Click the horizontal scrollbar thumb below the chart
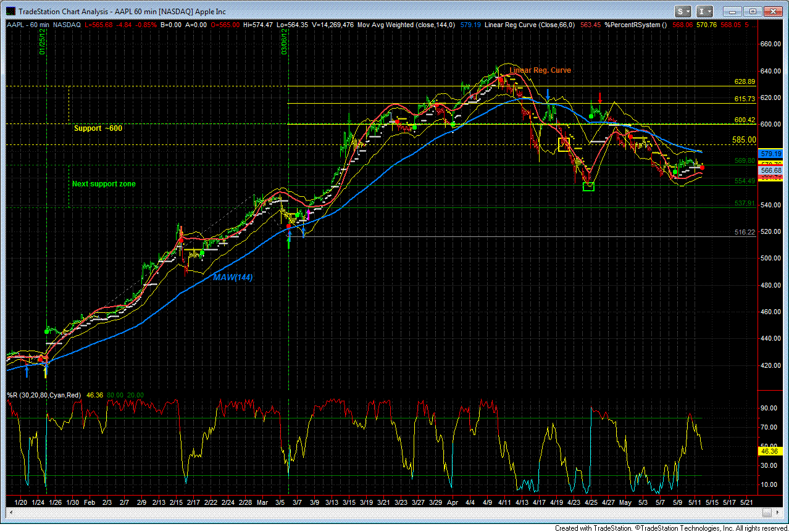The image size is (789, 532). pos(766,512)
